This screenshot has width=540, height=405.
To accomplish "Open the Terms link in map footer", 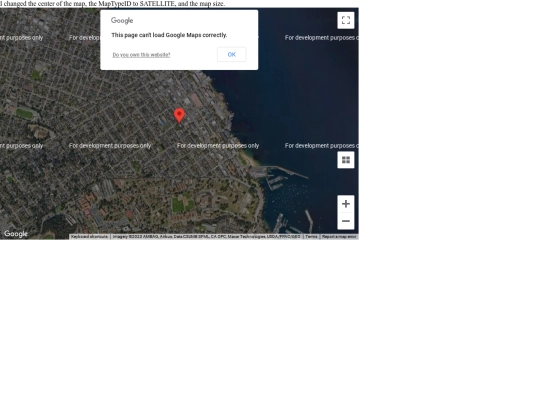I will pos(311,237).
